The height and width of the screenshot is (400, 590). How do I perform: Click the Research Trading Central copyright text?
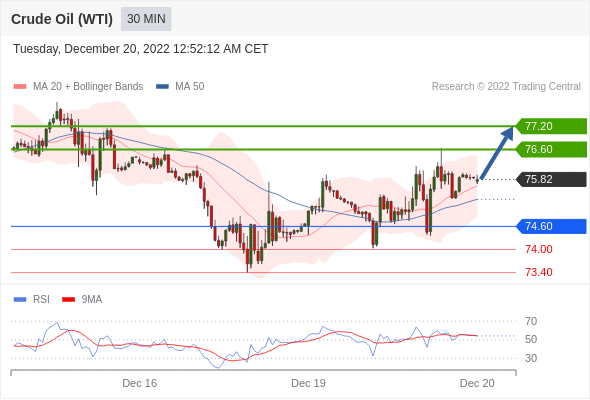click(506, 87)
